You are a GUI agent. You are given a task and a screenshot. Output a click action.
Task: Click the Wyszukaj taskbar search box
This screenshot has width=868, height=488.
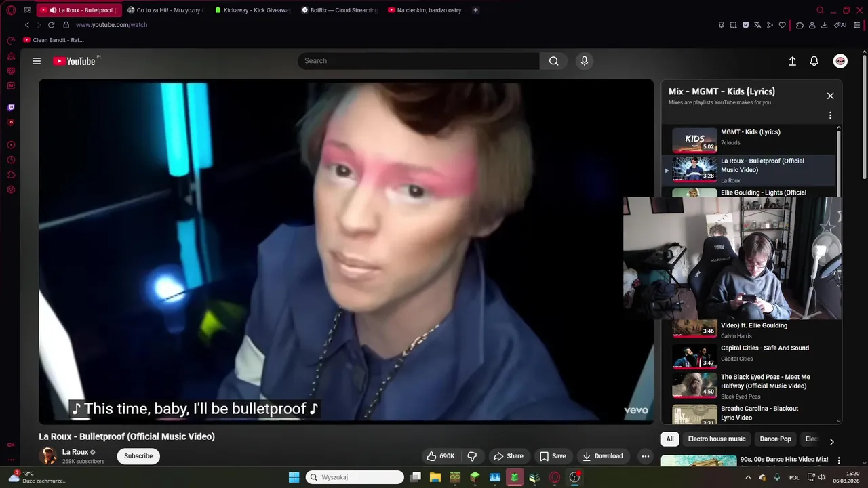click(355, 477)
